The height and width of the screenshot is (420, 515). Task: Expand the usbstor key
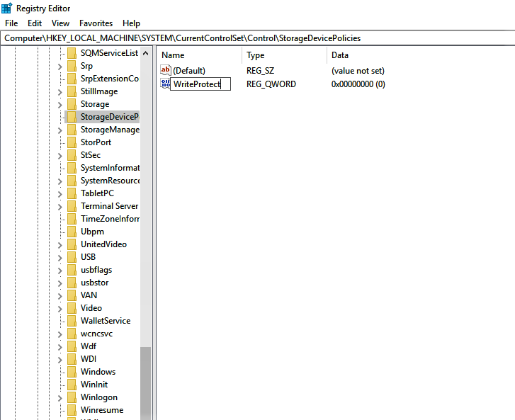[60, 284]
